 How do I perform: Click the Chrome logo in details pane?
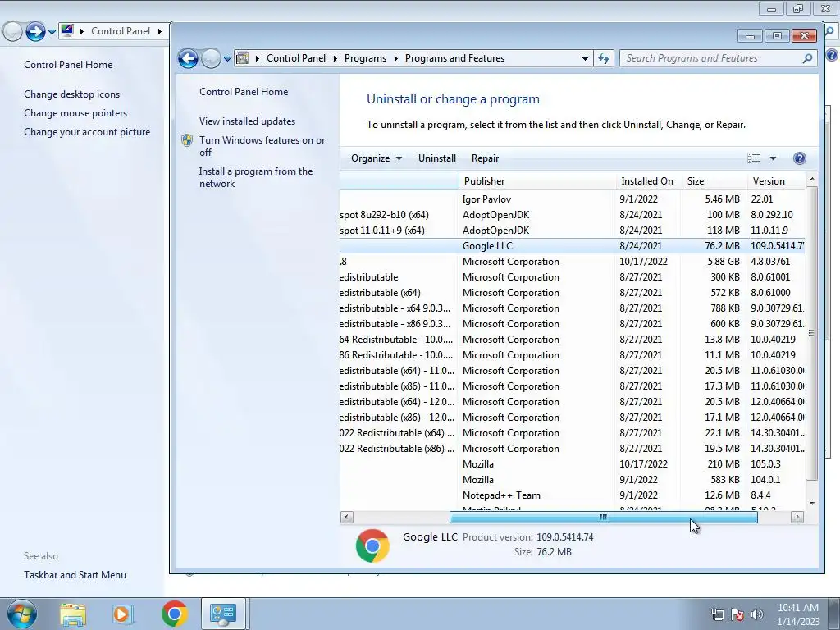coord(372,546)
